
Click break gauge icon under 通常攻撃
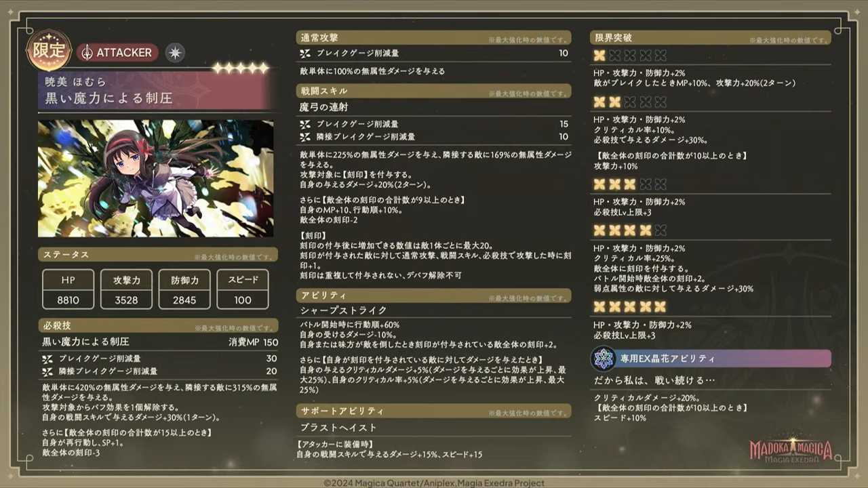[x=305, y=53]
